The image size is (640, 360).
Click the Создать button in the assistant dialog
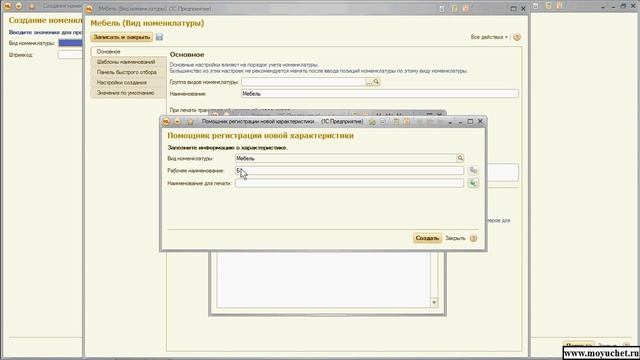point(427,238)
